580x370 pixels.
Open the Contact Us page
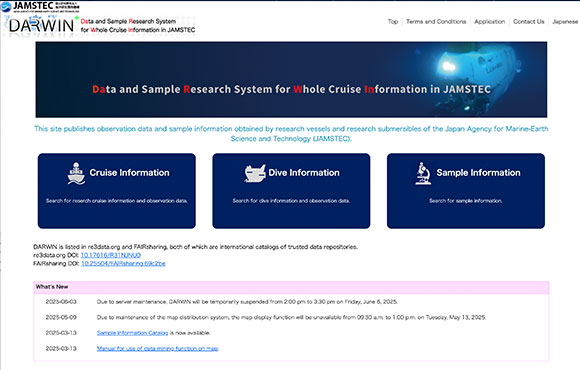pyautogui.click(x=529, y=21)
